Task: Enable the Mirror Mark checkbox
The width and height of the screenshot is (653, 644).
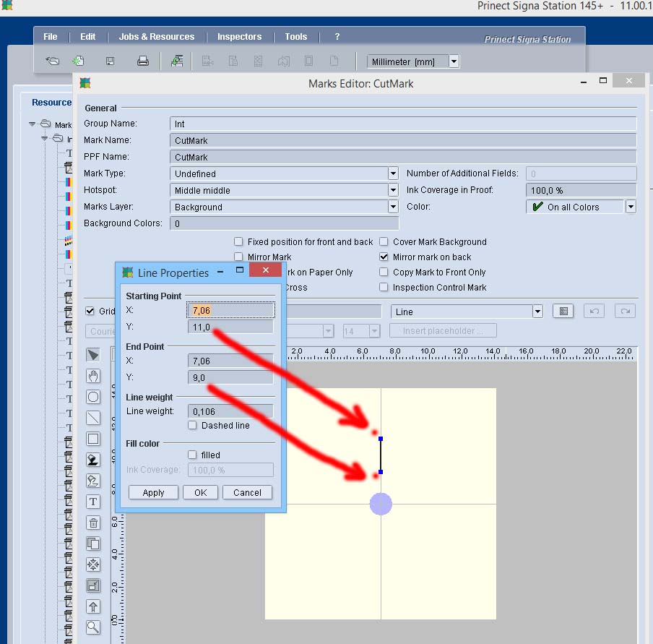Action: click(x=238, y=257)
